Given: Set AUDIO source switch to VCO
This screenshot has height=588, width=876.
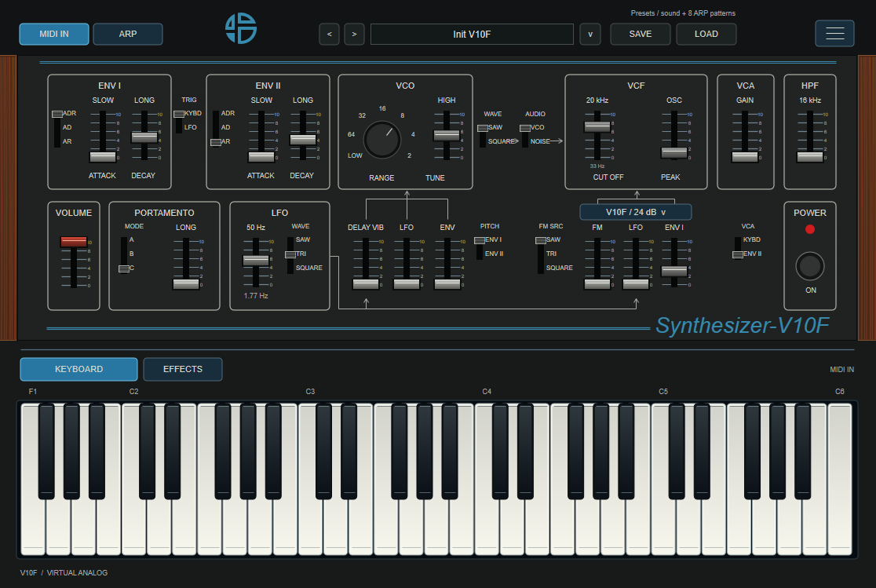Looking at the screenshot, I should click(525, 128).
